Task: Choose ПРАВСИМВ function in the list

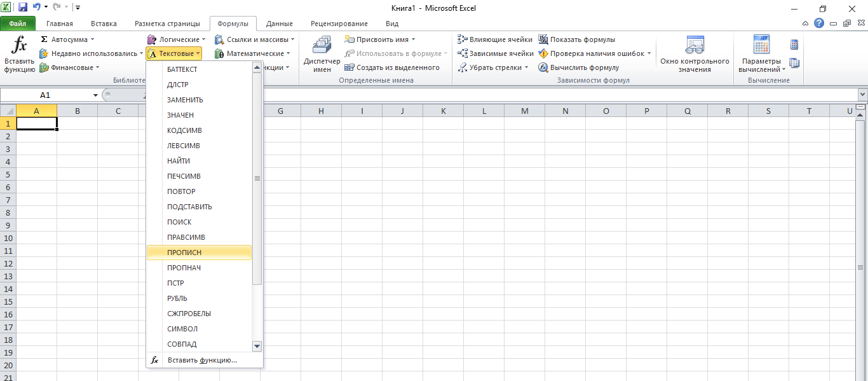Action: tap(199, 237)
